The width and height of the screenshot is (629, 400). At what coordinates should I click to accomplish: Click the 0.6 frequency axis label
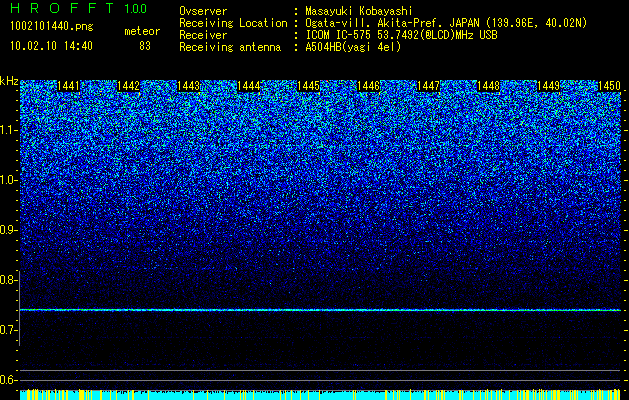tap(8, 380)
